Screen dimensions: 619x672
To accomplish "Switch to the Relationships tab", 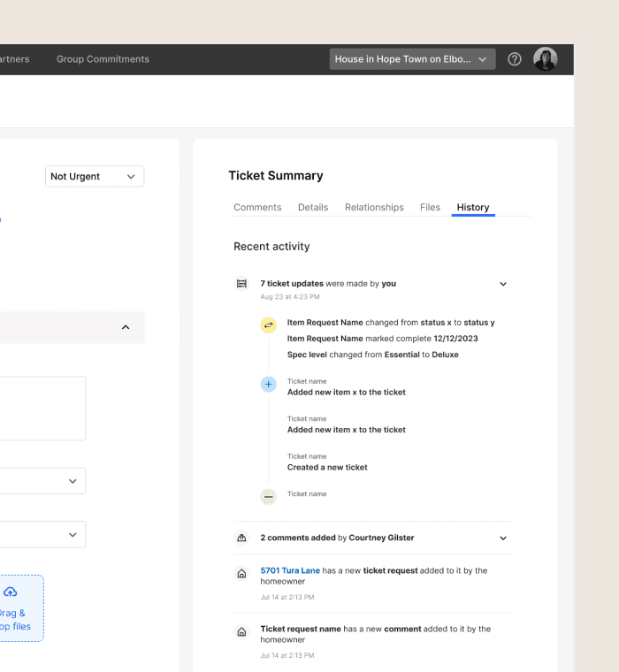I will pyautogui.click(x=374, y=208).
